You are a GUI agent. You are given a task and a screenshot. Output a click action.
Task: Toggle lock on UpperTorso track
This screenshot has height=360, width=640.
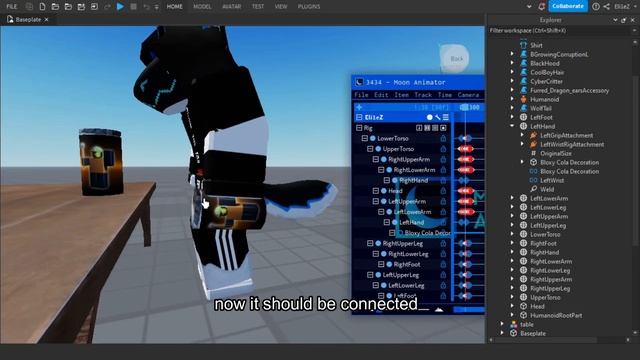tap(443, 149)
